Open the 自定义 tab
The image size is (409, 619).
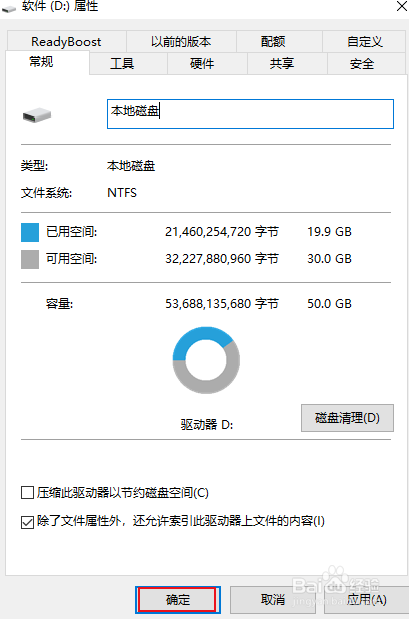364,41
